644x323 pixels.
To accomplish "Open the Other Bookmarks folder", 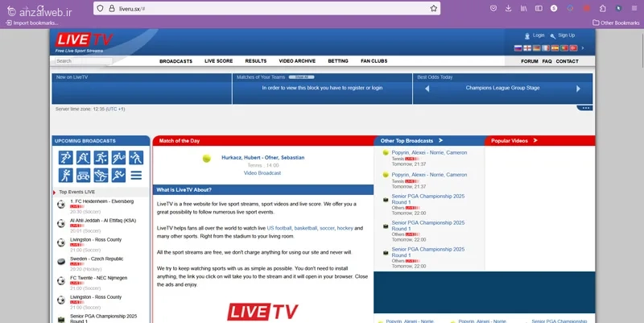I will tap(616, 23).
